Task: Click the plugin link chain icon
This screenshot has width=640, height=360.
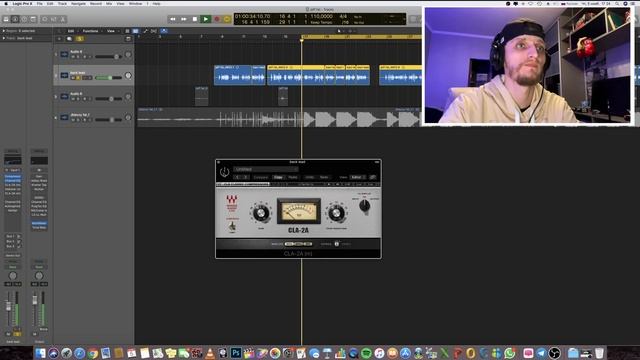Action: point(373,177)
